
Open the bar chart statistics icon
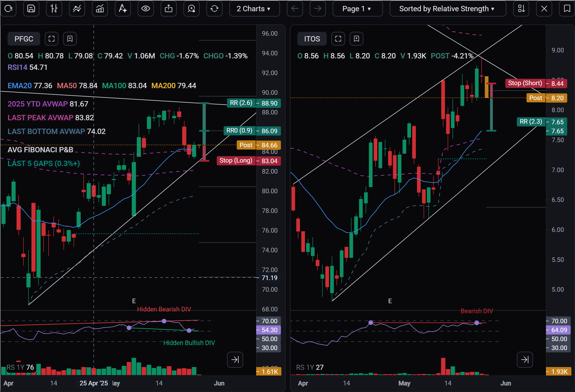pos(100,9)
